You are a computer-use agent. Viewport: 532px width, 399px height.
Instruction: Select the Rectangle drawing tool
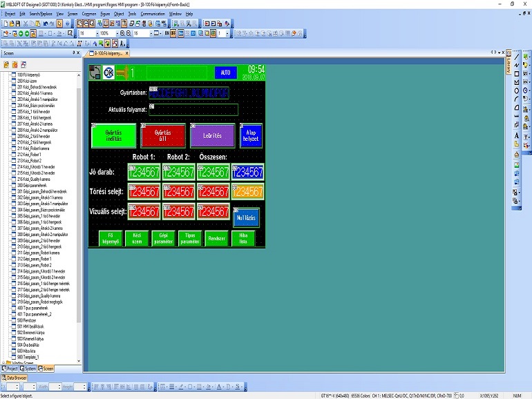pos(516,74)
